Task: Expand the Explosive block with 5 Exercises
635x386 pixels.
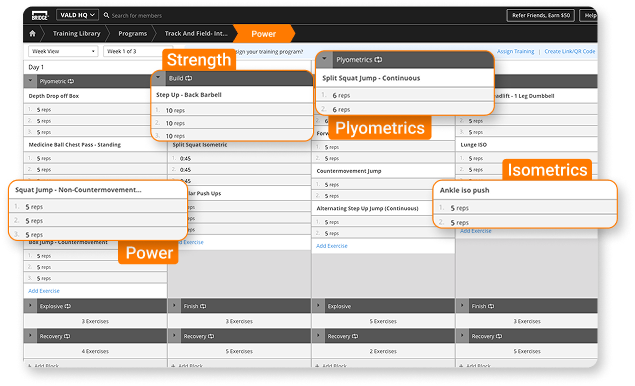Action: point(318,306)
